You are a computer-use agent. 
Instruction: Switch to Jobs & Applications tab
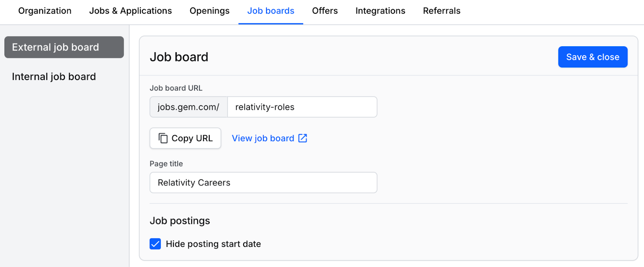point(130,11)
